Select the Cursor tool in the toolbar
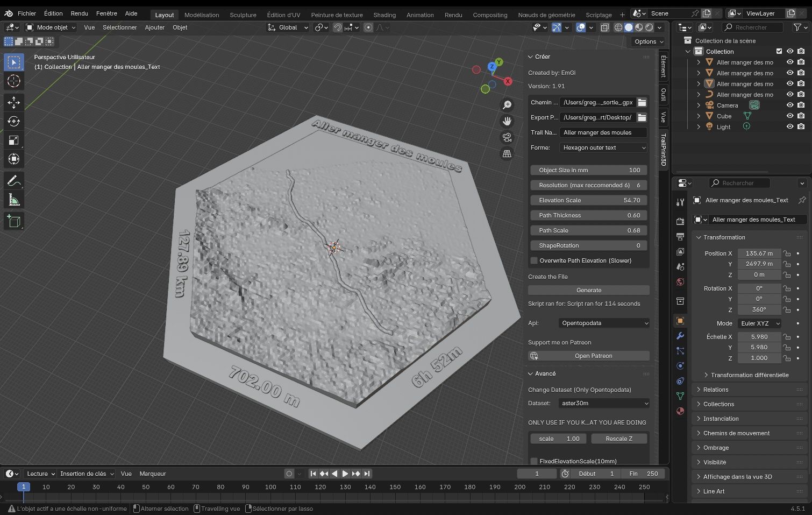 point(14,81)
